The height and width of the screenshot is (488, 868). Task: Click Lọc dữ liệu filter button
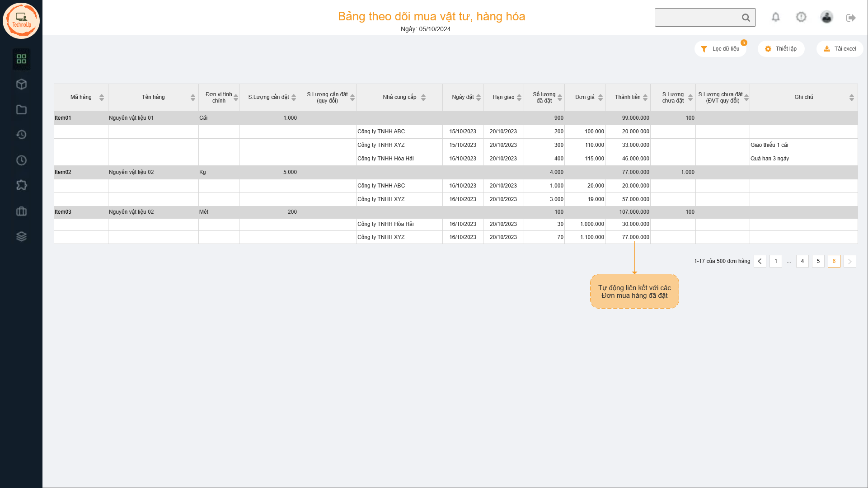coord(720,49)
